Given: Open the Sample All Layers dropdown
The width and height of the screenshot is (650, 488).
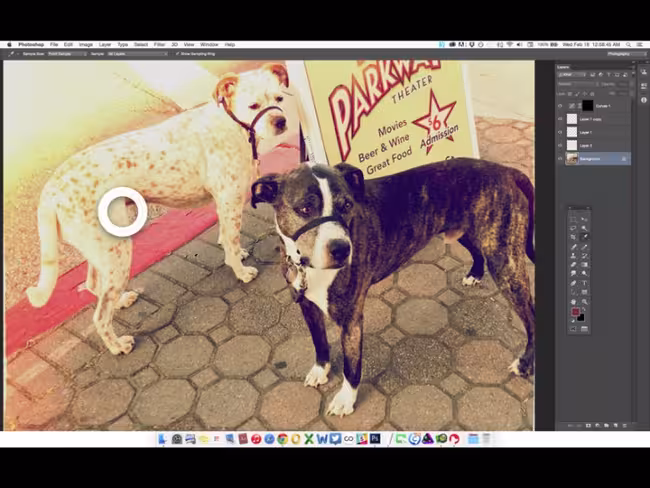Looking at the screenshot, I should (138, 54).
